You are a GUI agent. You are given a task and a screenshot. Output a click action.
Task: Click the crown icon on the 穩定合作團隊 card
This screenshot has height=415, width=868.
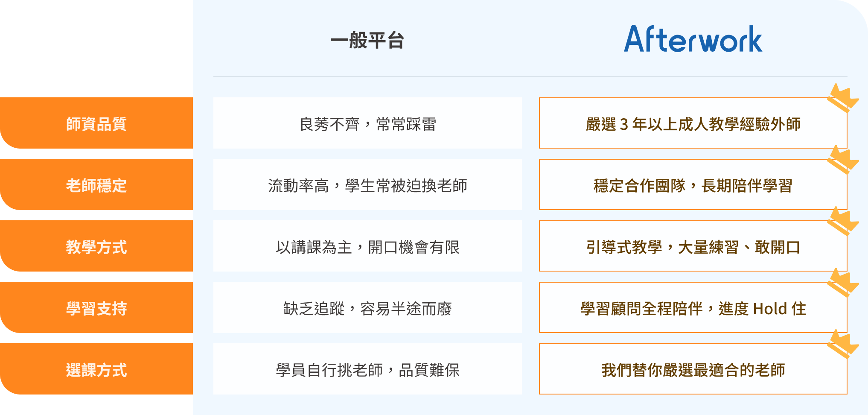click(842, 160)
